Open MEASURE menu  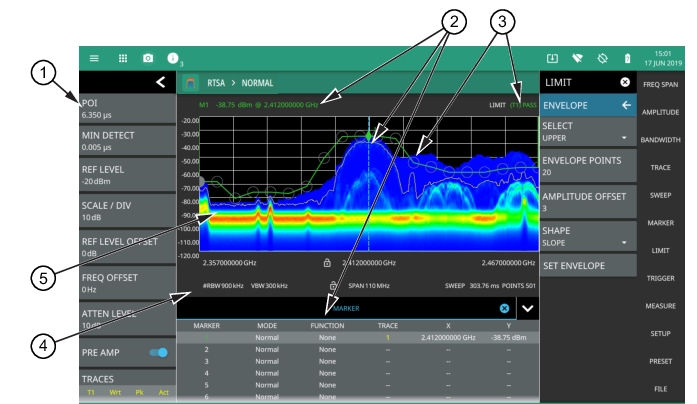pos(660,306)
